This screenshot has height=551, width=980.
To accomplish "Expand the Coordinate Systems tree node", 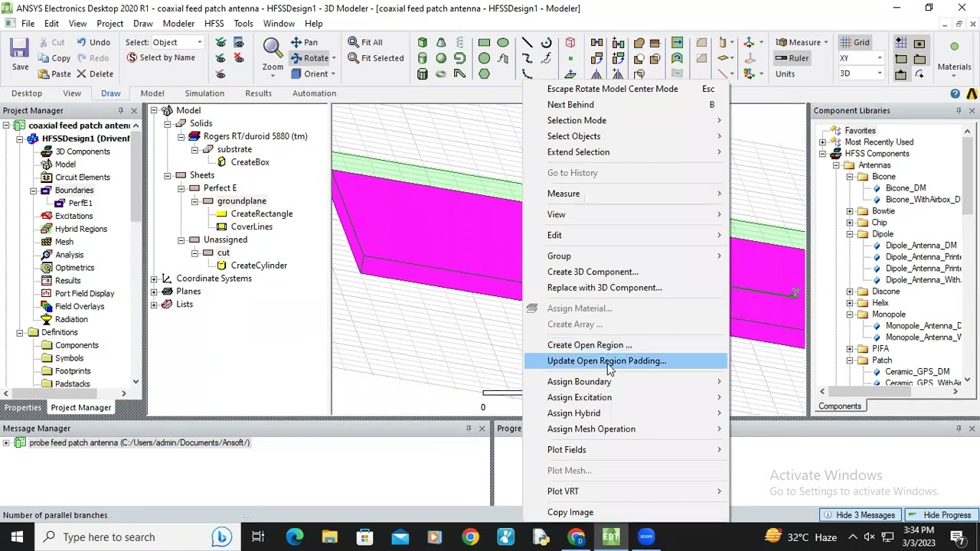I will [154, 279].
